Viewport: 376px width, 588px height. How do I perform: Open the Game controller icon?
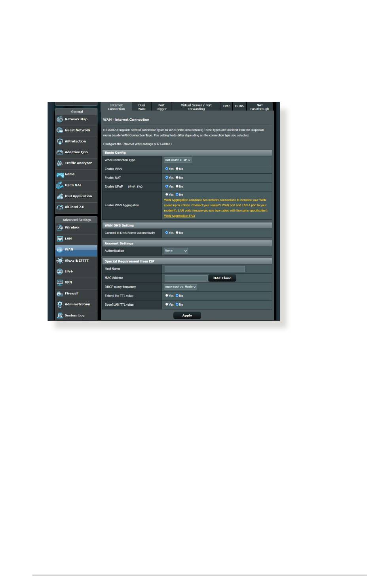[60, 174]
